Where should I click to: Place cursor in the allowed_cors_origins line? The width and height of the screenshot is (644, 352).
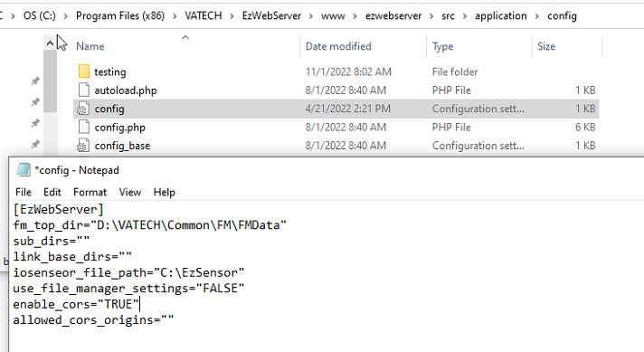click(93, 320)
